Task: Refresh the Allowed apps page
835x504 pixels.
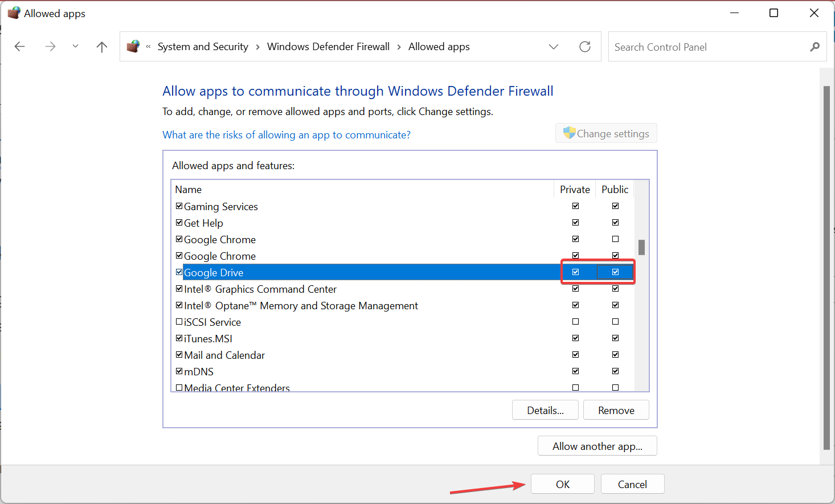Action: pyautogui.click(x=585, y=47)
